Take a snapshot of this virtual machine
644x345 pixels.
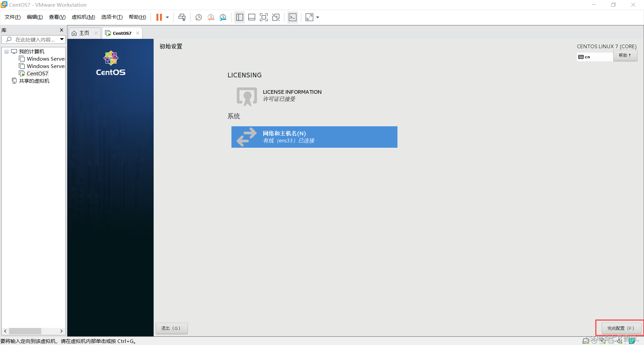coord(199,17)
